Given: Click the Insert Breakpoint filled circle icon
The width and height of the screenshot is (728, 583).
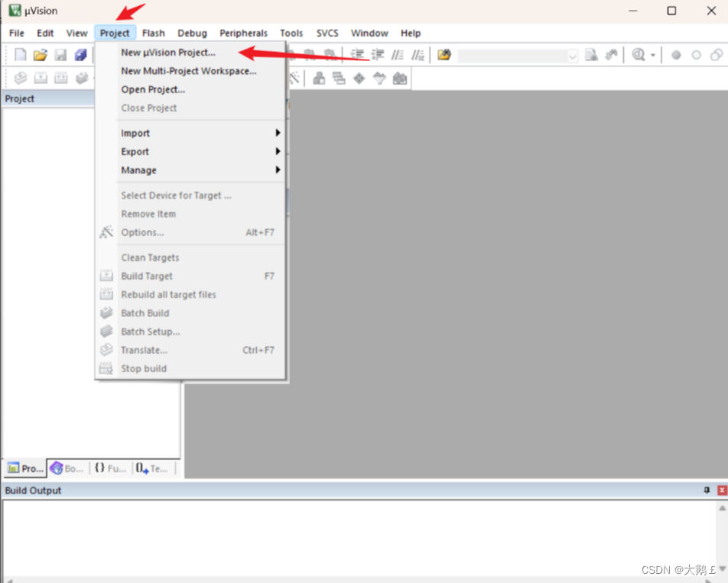Looking at the screenshot, I should [676, 55].
